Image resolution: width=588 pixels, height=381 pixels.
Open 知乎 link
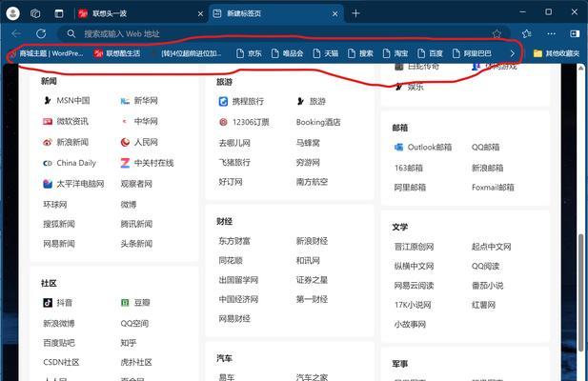pyautogui.click(x=129, y=343)
